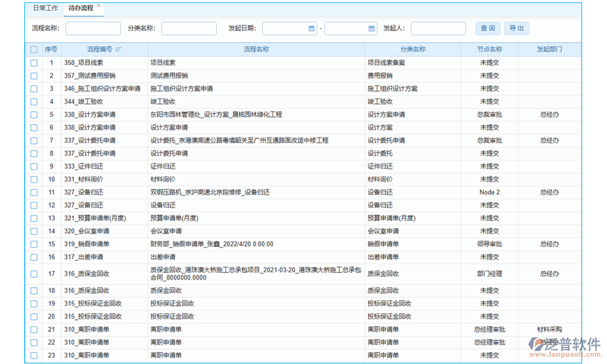
Task: Check the checkbox for row 1 项目线索
Action: 33,62
